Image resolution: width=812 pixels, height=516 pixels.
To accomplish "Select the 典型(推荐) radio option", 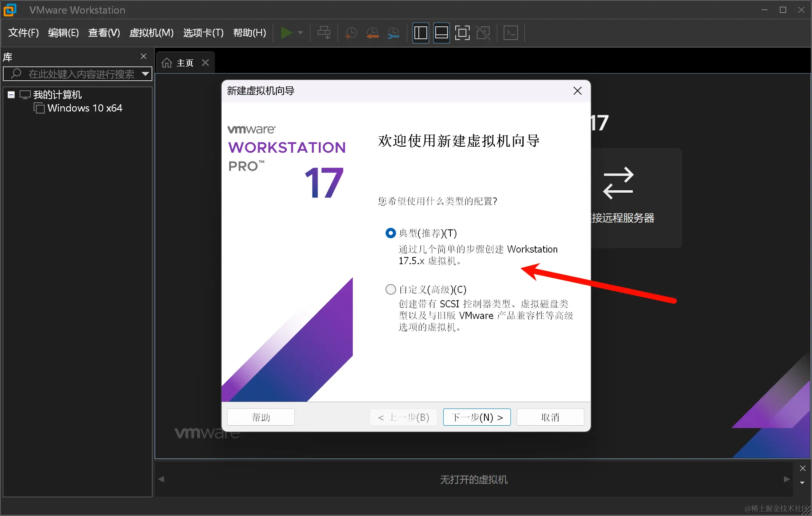I will [x=390, y=233].
